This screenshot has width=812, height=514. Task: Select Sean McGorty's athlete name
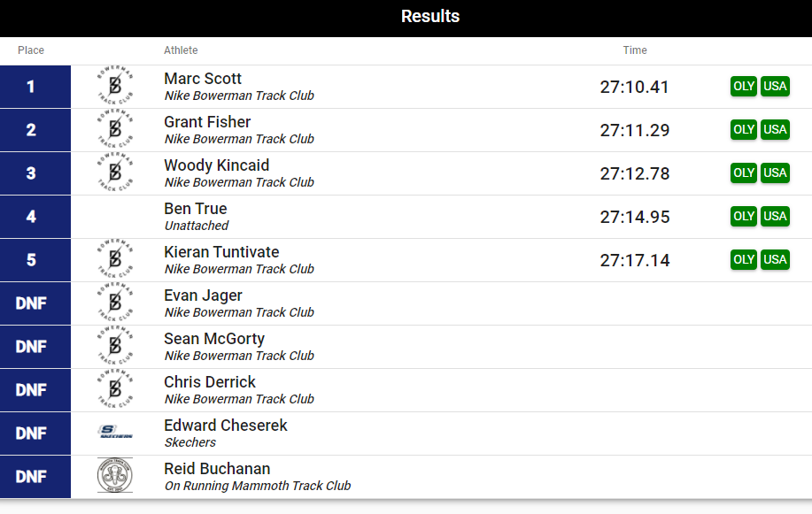click(214, 339)
